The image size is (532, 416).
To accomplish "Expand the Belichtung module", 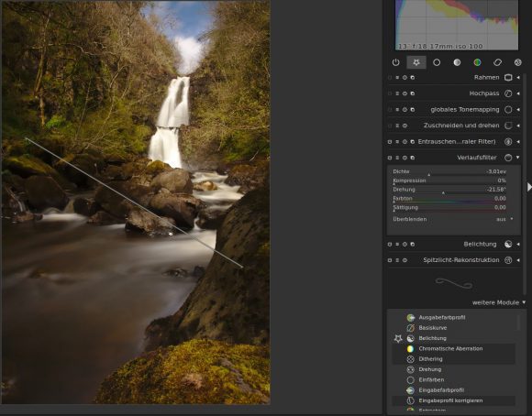I will point(518,244).
